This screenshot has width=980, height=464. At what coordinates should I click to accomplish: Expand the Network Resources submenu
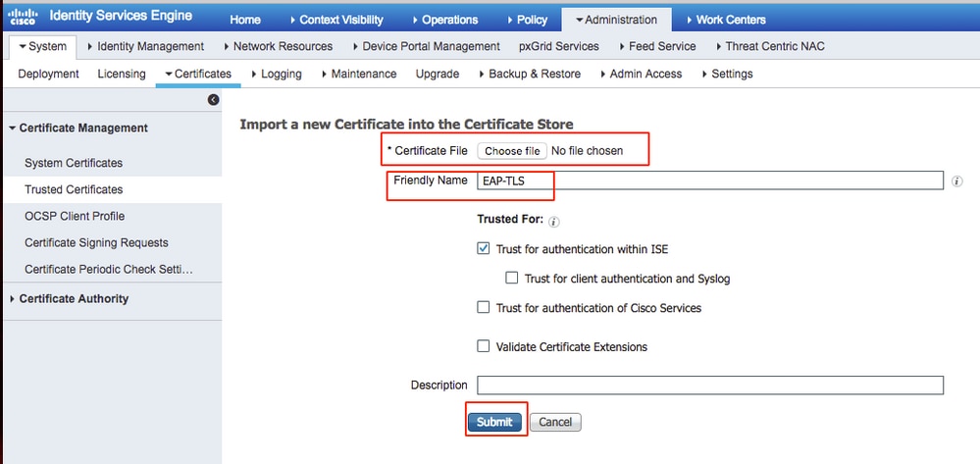tap(279, 46)
